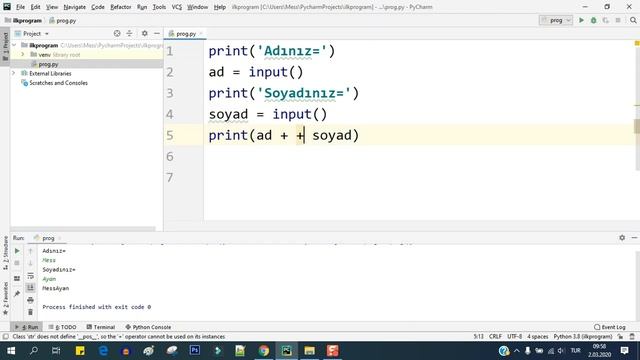Open Run panel settings gear
The width and height of the screenshot is (640, 360).
pos(622,238)
